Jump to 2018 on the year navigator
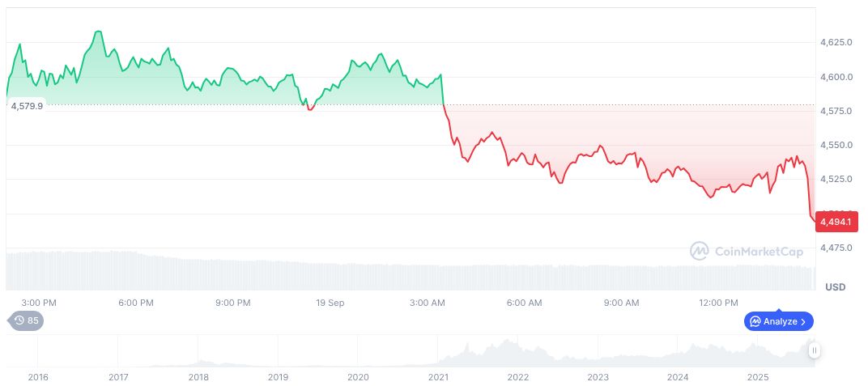 coord(198,377)
